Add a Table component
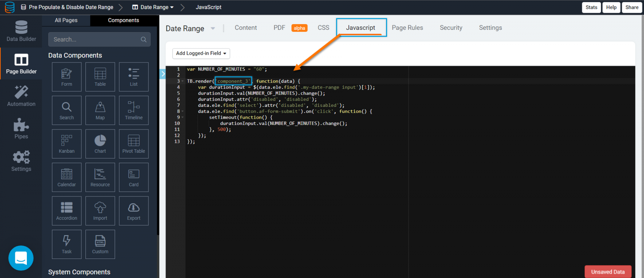The image size is (644, 278). click(100, 77)
